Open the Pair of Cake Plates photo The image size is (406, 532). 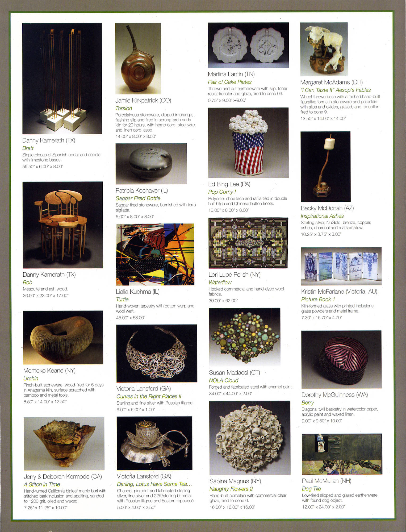pos(248,45)
